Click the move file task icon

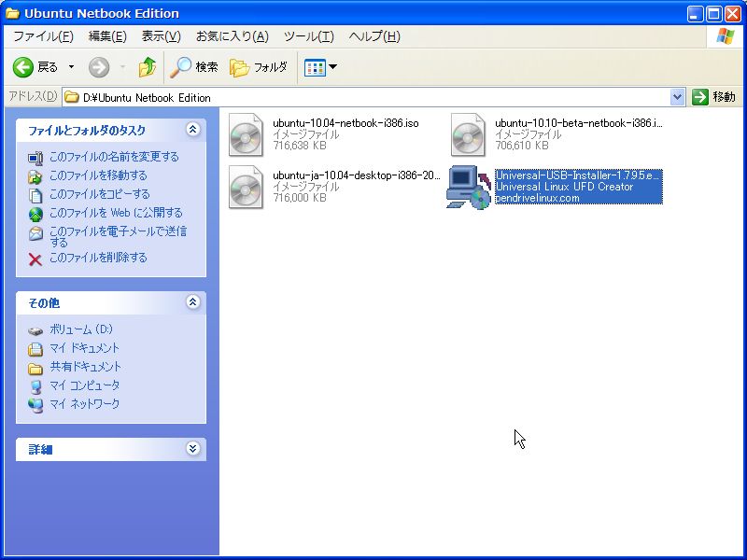tap(35, 177)
